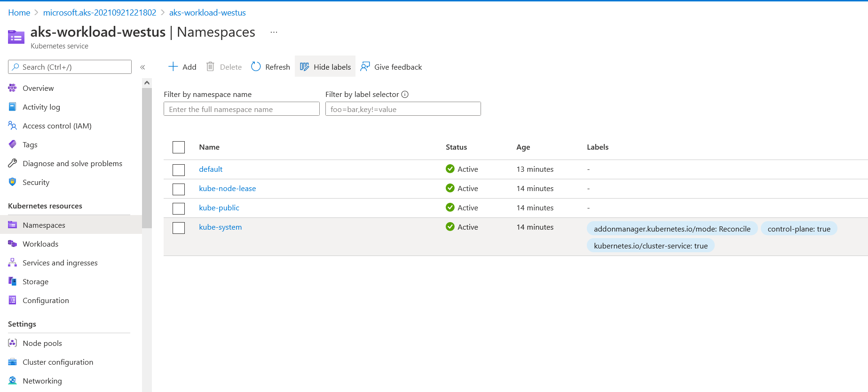Check the kube-system namespace checkbox

179,228
